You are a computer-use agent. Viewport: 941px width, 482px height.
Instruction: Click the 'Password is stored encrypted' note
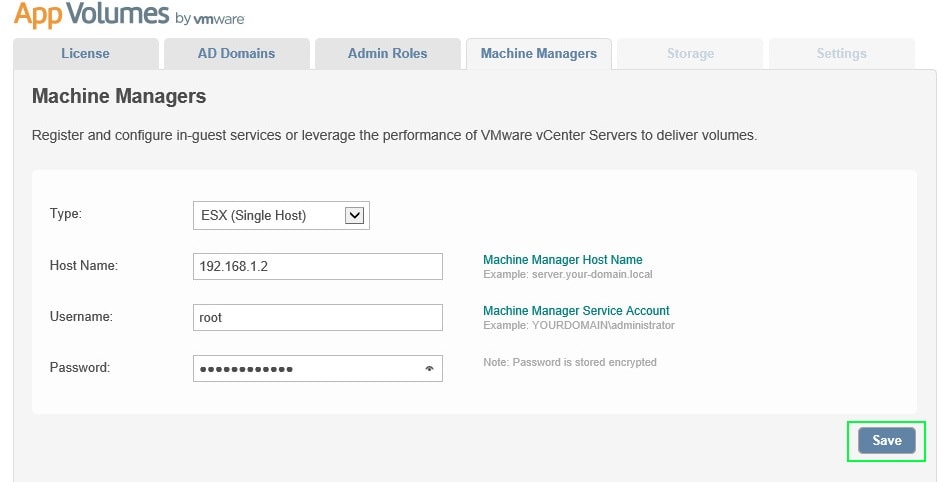point(569,362)
